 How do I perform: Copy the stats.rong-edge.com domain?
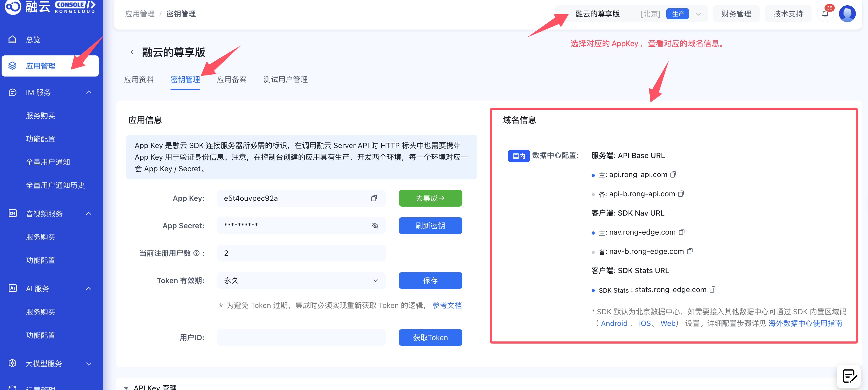[712, 290]
